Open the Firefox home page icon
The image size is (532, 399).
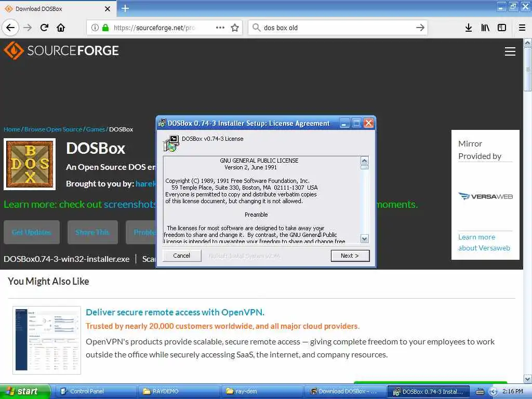click(x=61, y=28)
